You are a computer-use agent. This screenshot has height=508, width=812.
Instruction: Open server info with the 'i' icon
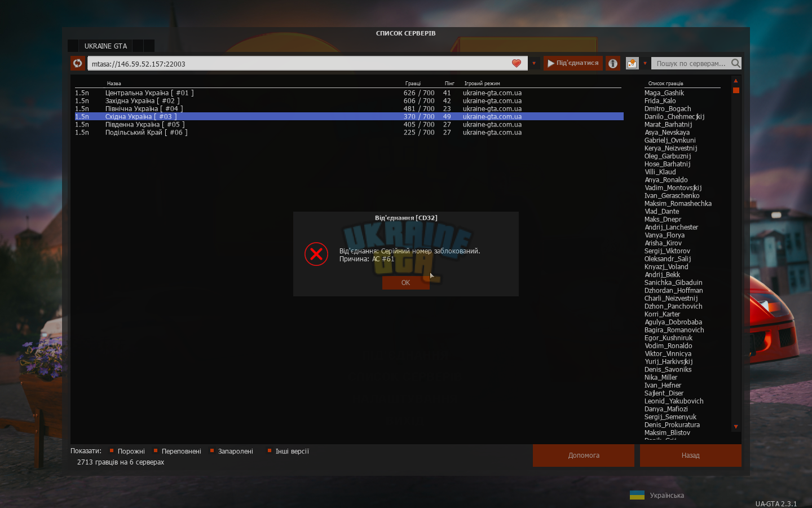click(613, 63)
